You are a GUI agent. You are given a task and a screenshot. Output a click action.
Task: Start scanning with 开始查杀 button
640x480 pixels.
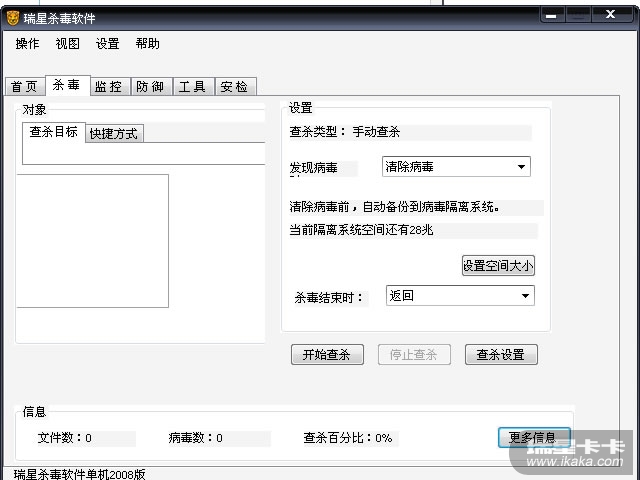pos(327,354)
